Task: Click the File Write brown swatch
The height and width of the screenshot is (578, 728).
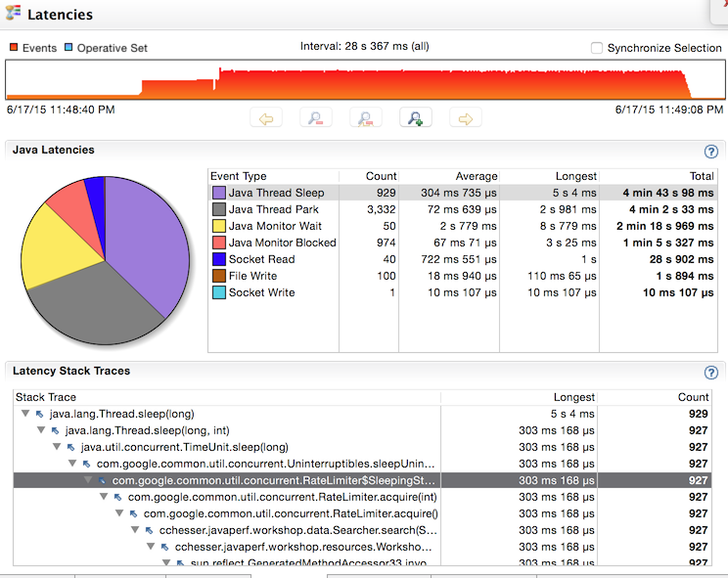Action: 218,276
